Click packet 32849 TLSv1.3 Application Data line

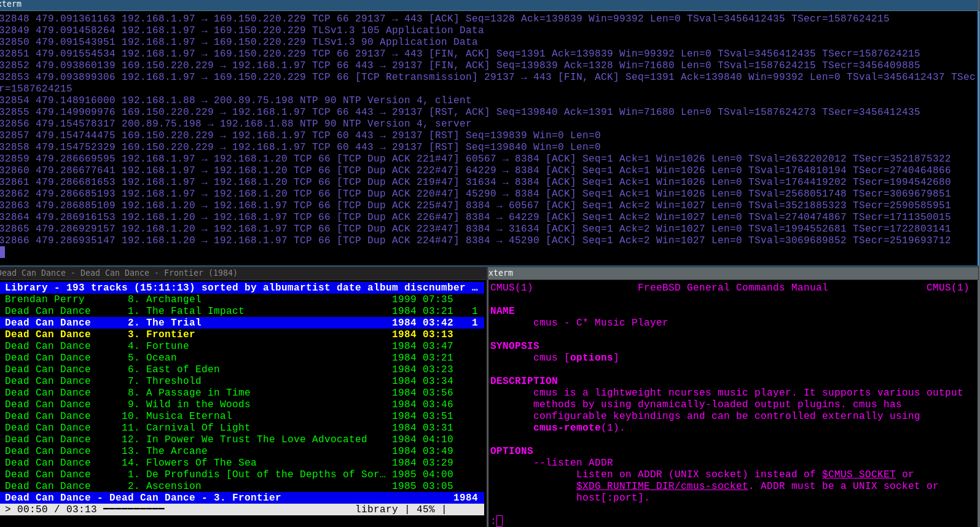(x=242, y=30)
